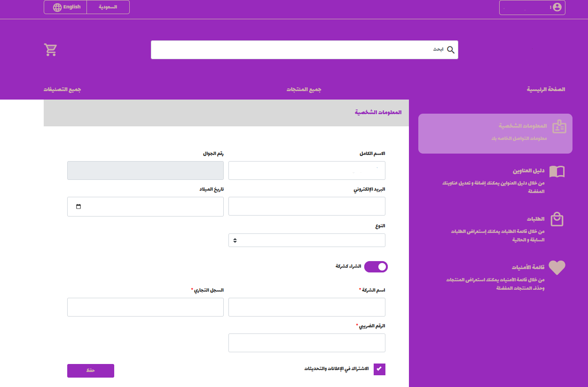
Task: Click the orders shopping bag icon
Action: tap(557, 219)
